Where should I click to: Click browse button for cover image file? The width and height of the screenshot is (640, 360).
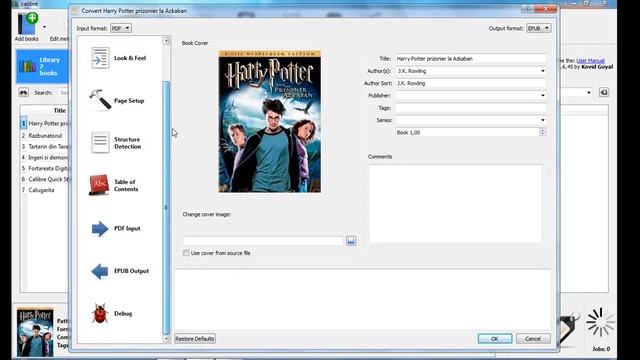pyautogui.click(x=351, y=241)
